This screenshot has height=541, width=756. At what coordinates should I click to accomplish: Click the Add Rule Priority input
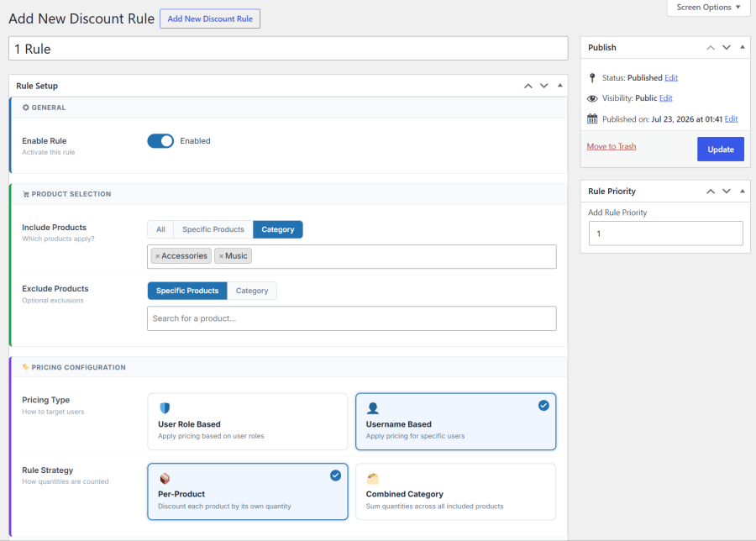tap(666, 234)
